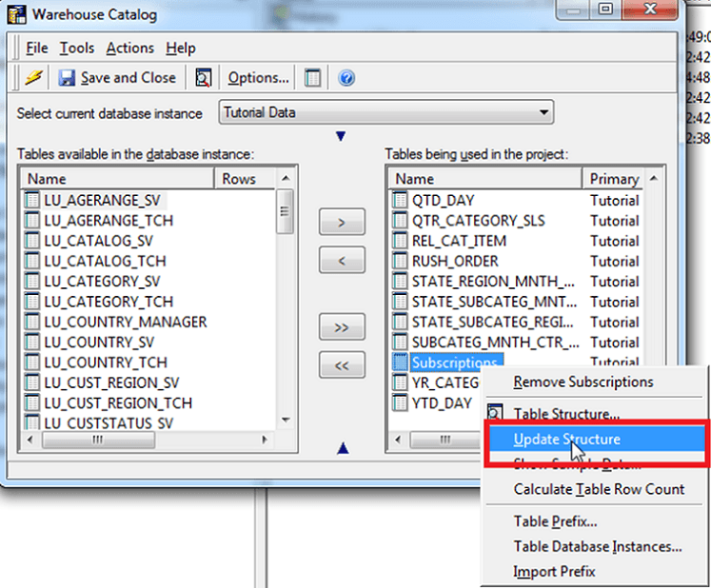
Task: Open Help via blue question mark icon
Action: (346, 78)
